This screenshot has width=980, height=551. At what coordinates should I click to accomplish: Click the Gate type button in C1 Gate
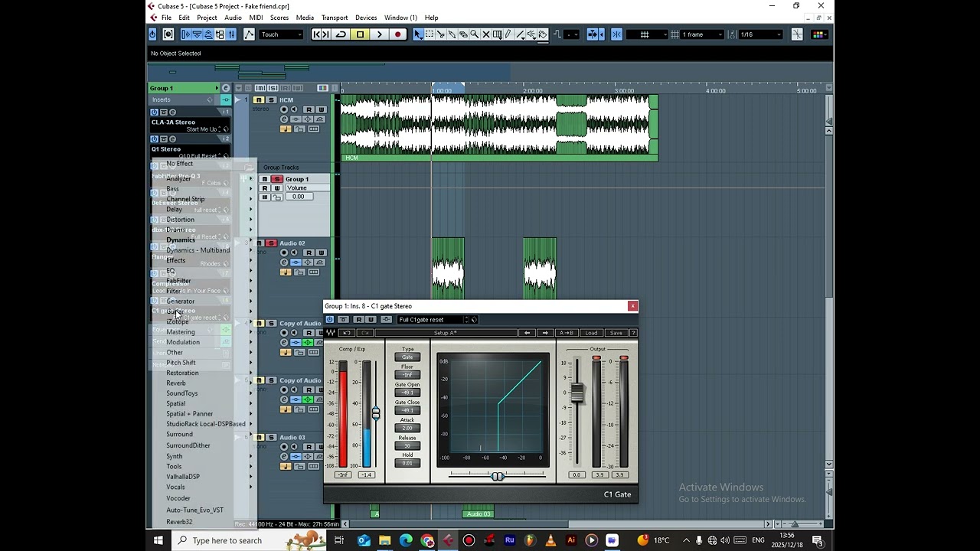(407, 357)
